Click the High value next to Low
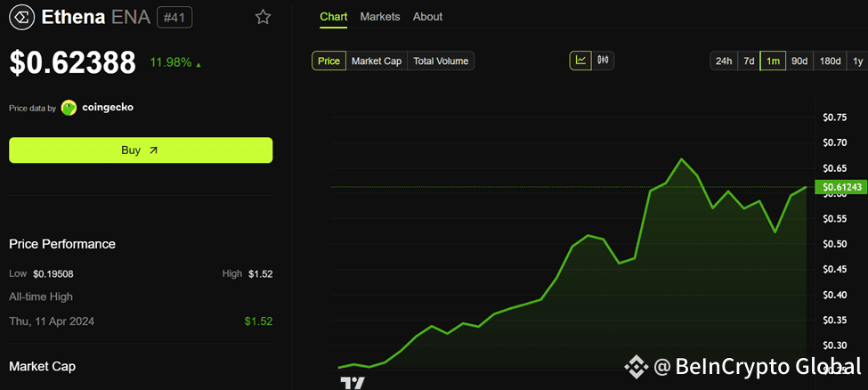 pyautogui.click(x=260, y=273)
